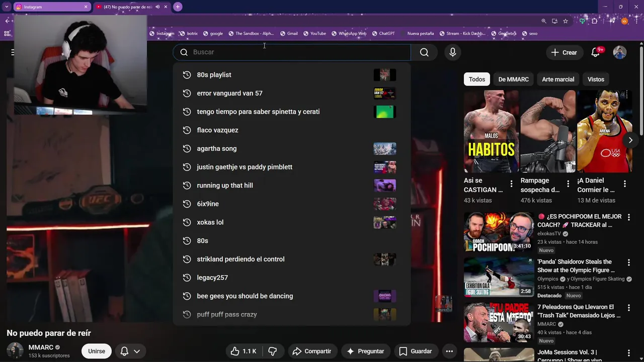Viewport: 644px width, 362px height.
Task: Start voice search with the microphone icon
Action: click(453, 52)
